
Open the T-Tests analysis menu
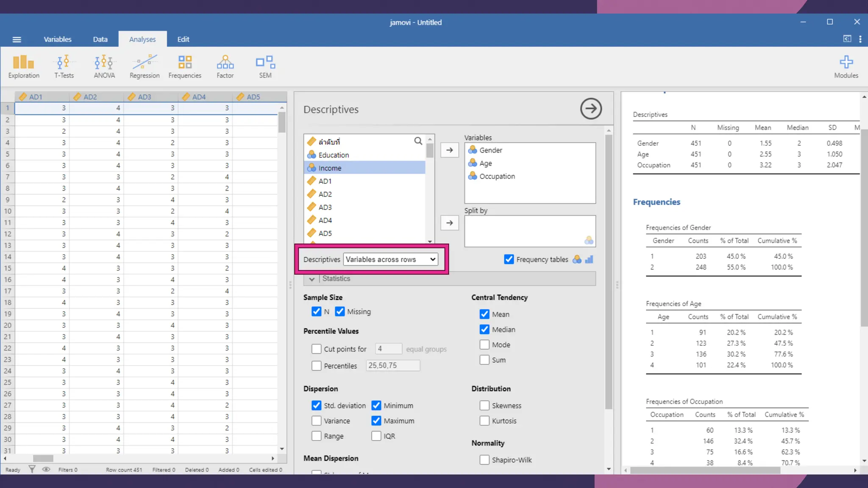tap(64, 67)
